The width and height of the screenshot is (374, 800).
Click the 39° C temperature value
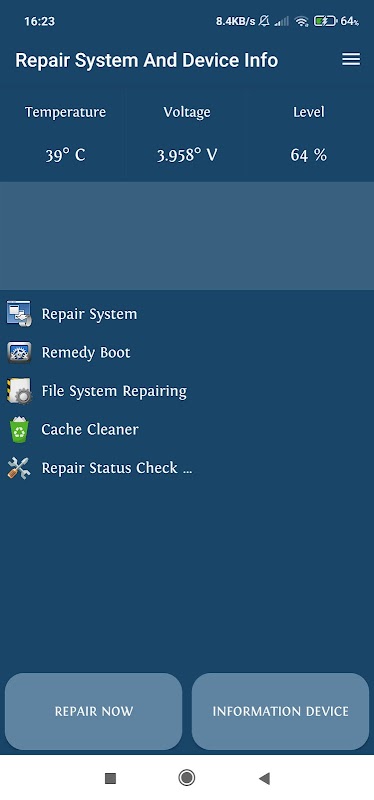tap(65, 155)
